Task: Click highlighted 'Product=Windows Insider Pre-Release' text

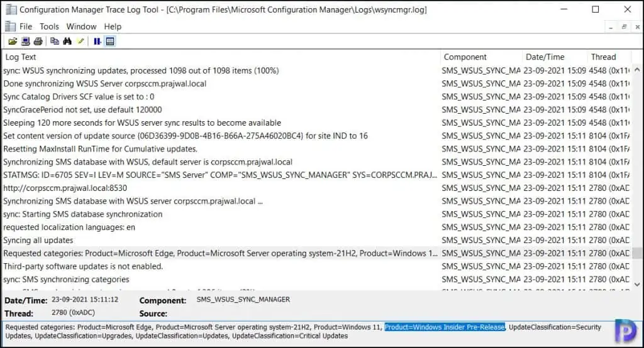Action: 445,327
